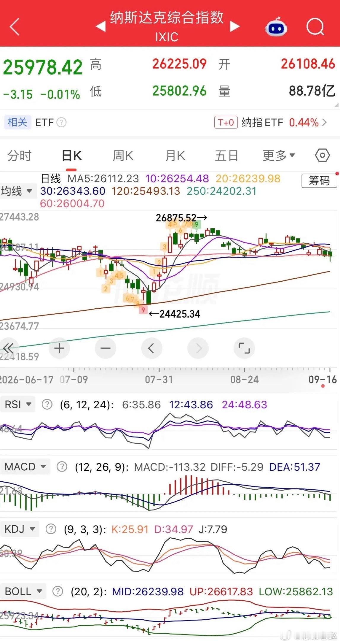
Task: Tap the -0.01% change value
Action: [60, 95]
